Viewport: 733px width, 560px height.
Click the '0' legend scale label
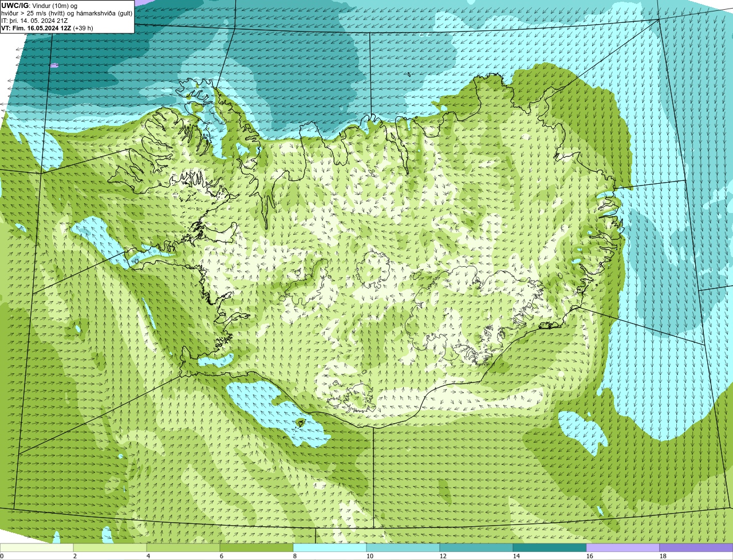(x=2, y=556)
